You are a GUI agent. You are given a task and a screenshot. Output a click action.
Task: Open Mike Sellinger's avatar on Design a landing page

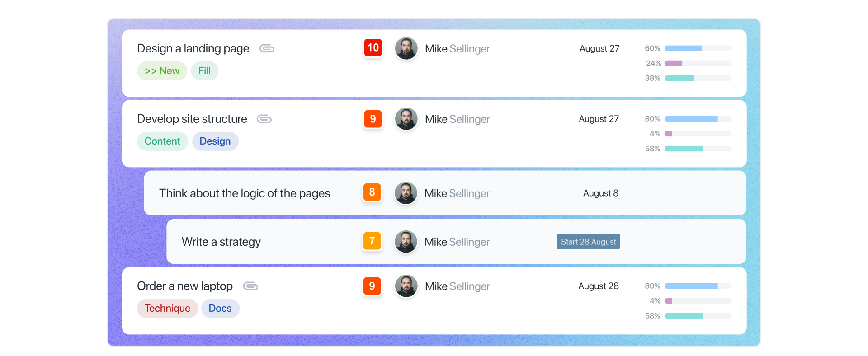pyautogui.click(x=406, y=48)
